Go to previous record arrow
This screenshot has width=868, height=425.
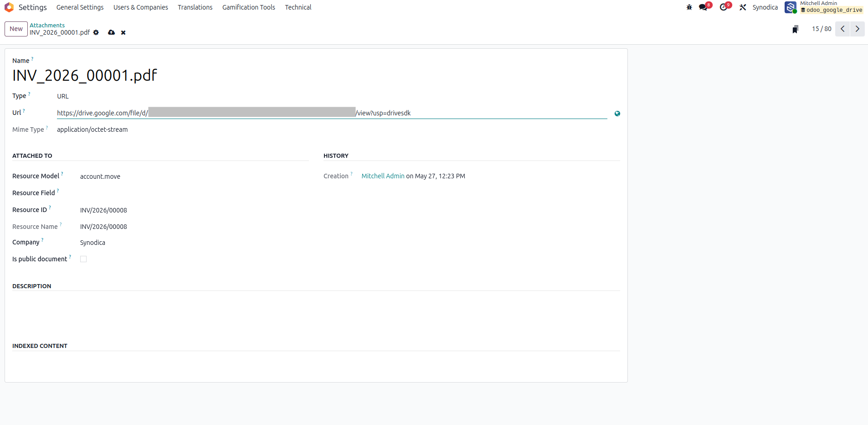(x=842, y=29)
